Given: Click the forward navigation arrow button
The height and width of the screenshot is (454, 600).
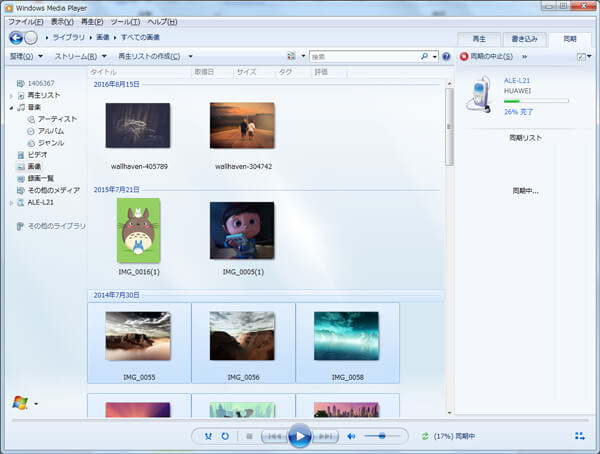Looking at the screenshot, I should (x=31, y=38).
